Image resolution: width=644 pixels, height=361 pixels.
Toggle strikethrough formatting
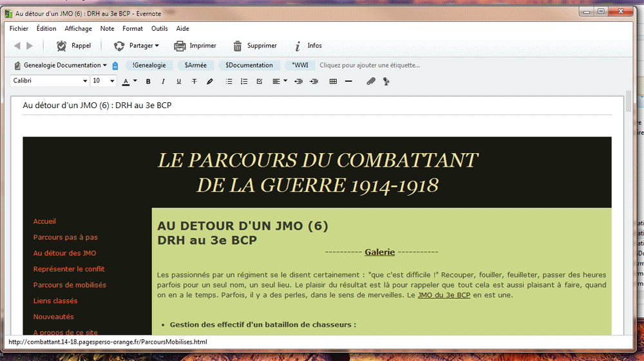click(194, 81)
